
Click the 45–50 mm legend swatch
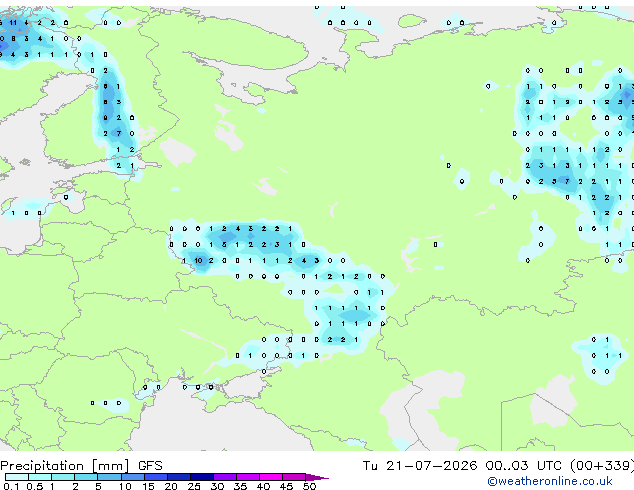click(294, 477)
